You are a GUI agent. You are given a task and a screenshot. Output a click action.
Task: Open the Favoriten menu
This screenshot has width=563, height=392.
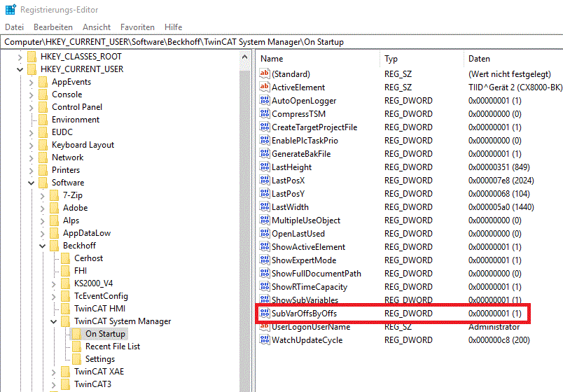click(x=137, y=27)
